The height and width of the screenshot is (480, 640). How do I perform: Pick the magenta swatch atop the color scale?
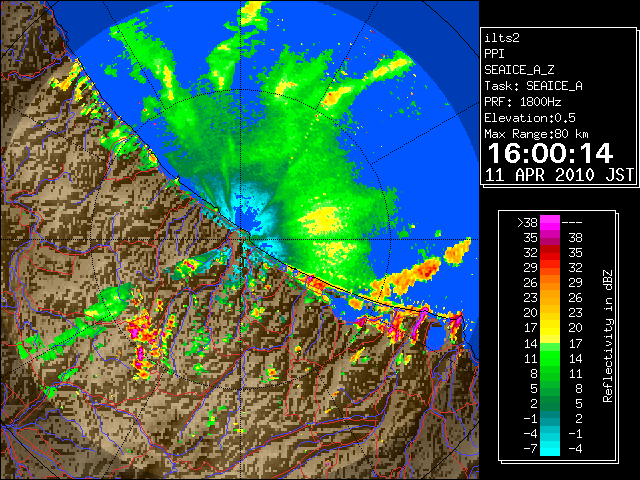click(x=550, y=223)
